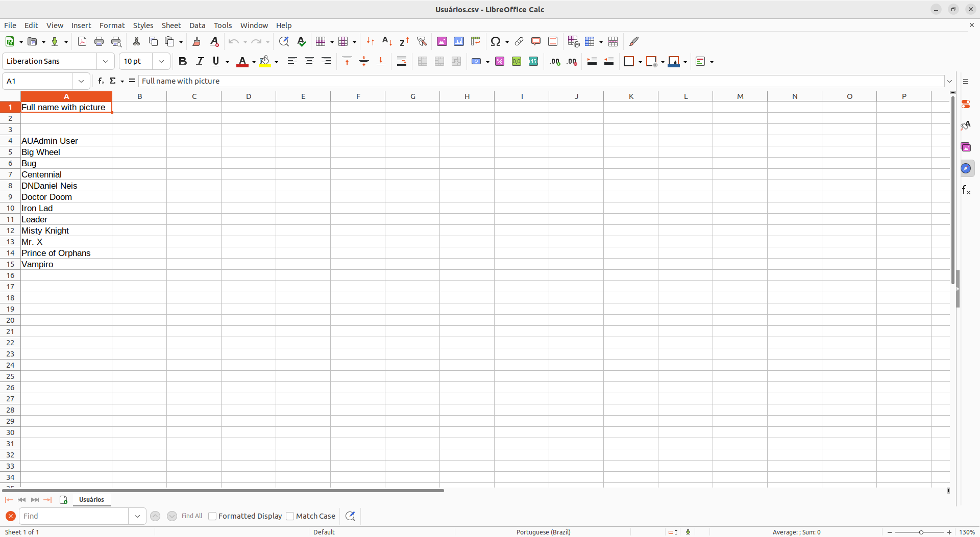Screen dimensions: 980x537
Task: Insert an image via toolbar icon
Action: (x=442, y=42)
